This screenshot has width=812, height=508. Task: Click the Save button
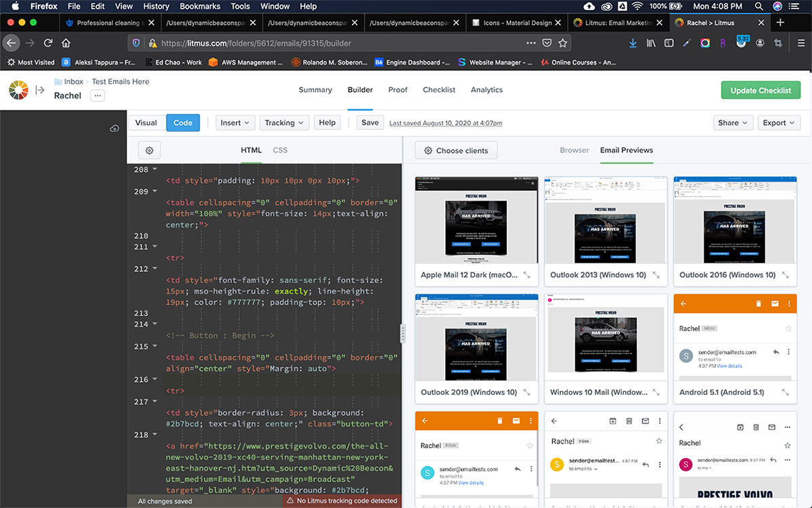[x=370, y=123]
